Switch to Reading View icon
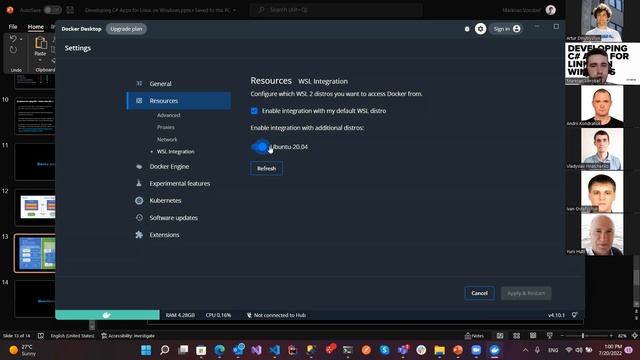Screen dimensions: 640x360 tap(533, 336)
